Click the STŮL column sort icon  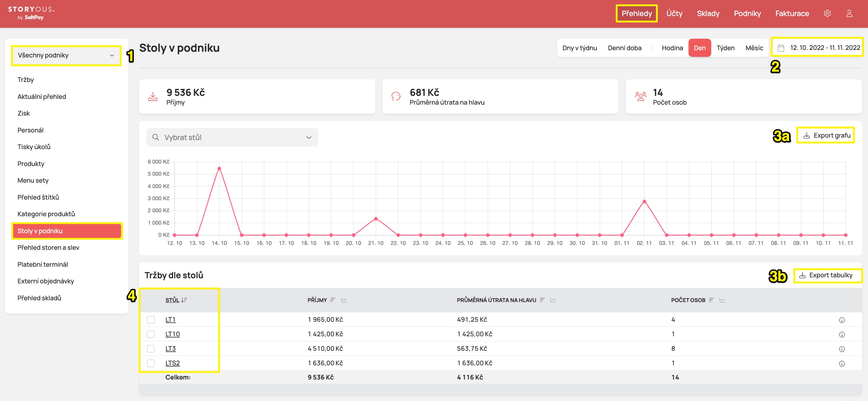[184, 300]
